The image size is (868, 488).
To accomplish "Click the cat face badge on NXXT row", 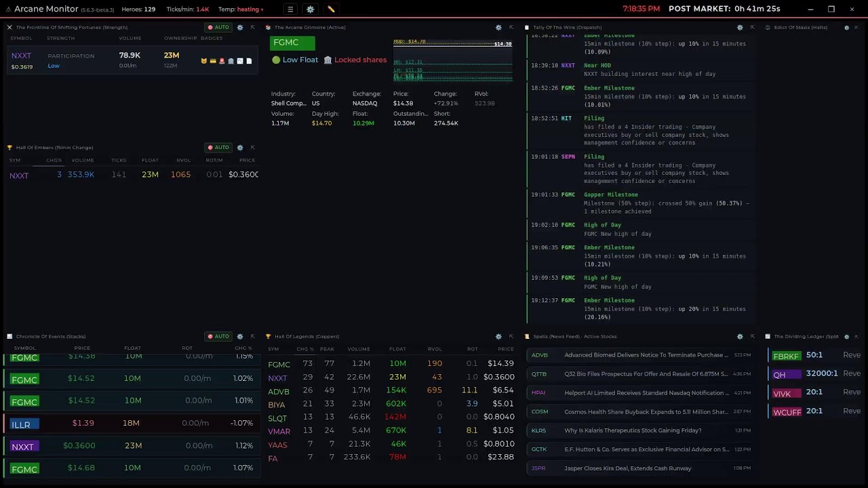I will coord(203,61).
